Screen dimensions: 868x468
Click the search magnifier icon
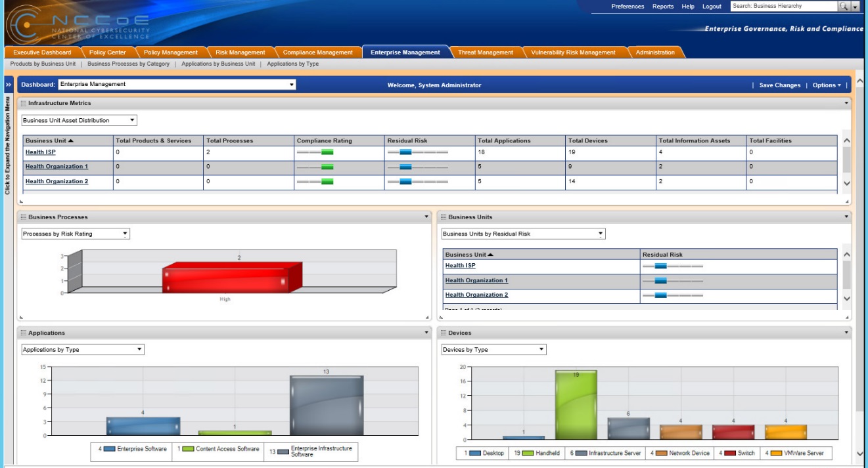tap(844, 7)
